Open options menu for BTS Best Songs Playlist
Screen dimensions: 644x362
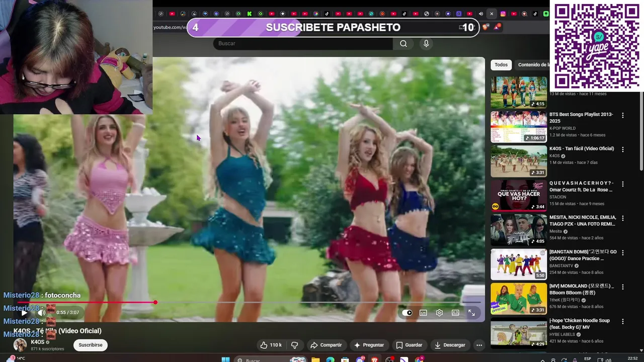click(x=623, y=115)
